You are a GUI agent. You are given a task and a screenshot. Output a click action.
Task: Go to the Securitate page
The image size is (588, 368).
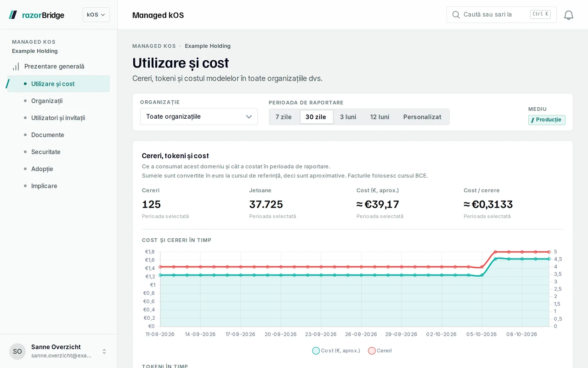tap(58, 152)
